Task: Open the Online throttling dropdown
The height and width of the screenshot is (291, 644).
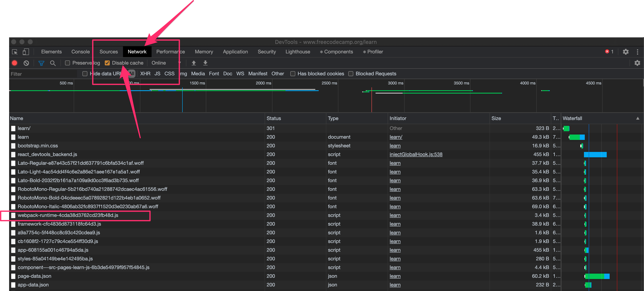Action: click(158, 63)
